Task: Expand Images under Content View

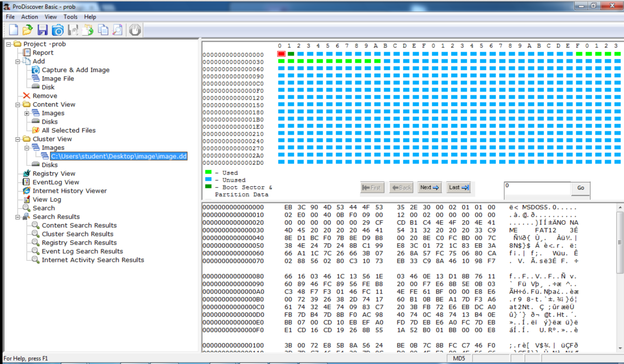Action: [x=27, y=113]
